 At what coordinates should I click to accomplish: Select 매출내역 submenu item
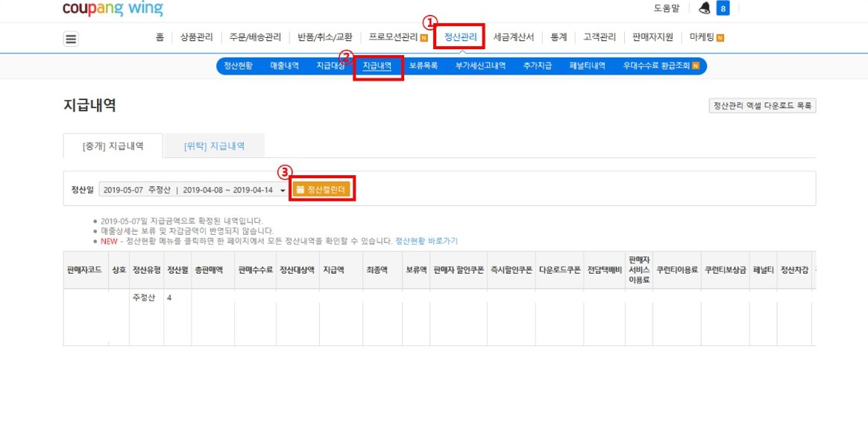coord(285,66)
